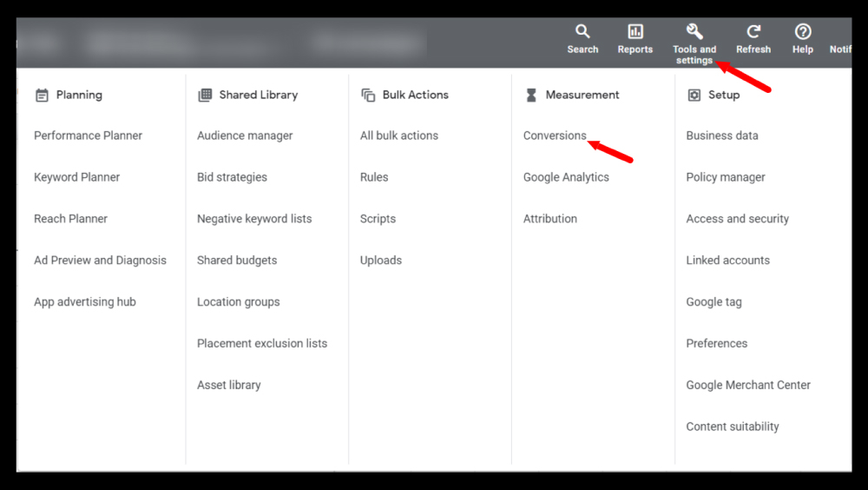Click the Bulk Actions copy icon
This screenshot has height=490, width=868.
pyautogui.click(x=368, y=96)
